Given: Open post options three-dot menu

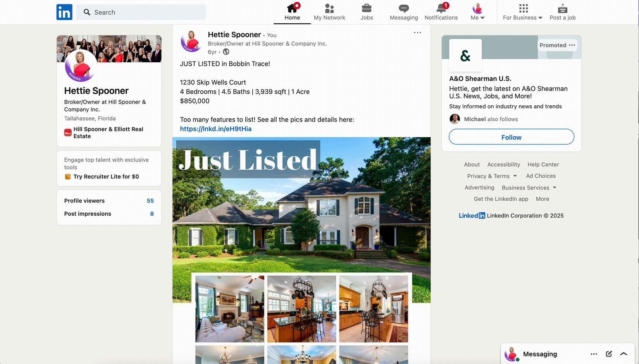Looking at the screenshot, I should pos(417,33).
